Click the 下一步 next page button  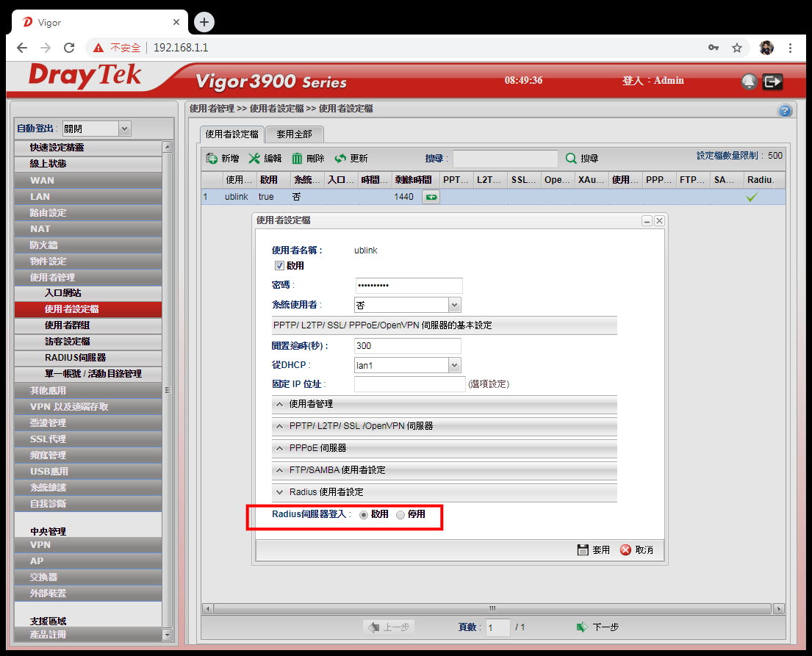[597, 627]
